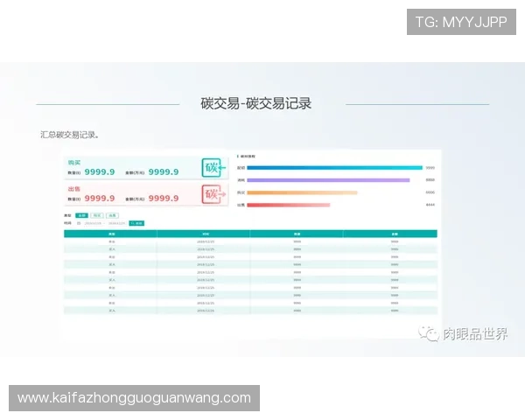The width and height of the screenshot is (525, 420).
Task: Click the 出售 card title
Action: 74,189
